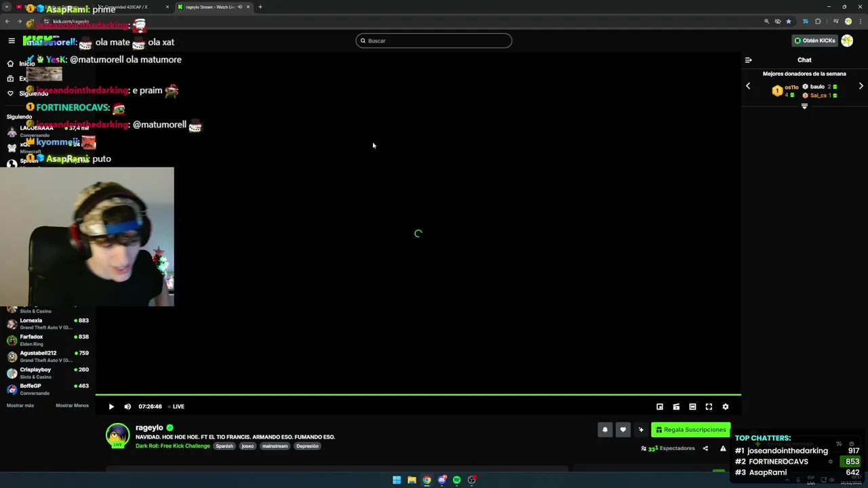Toggle stream notifications bell
Image resolution: width=868 pixels, height=488 pixels.
(605, 430)
